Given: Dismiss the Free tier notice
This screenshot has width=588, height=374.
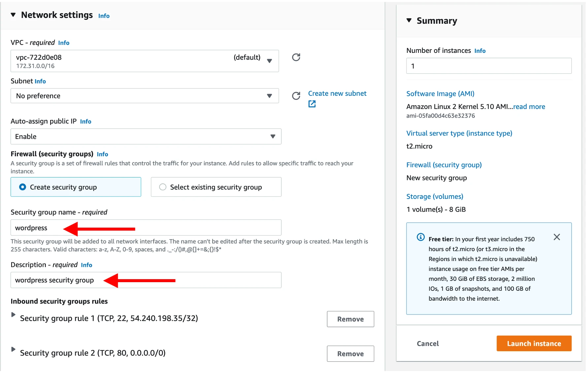Looking at the screenshot, I should coord(557,237).
